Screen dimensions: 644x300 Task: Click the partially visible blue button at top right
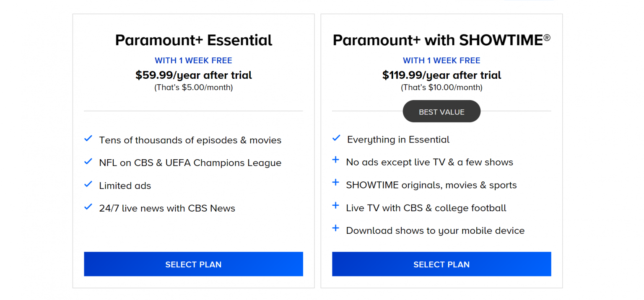[x=529, y=1]
